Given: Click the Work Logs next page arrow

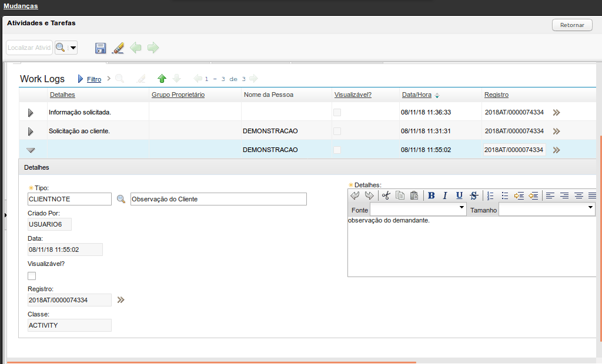Looking at the screenshot, I should (253, 79).
